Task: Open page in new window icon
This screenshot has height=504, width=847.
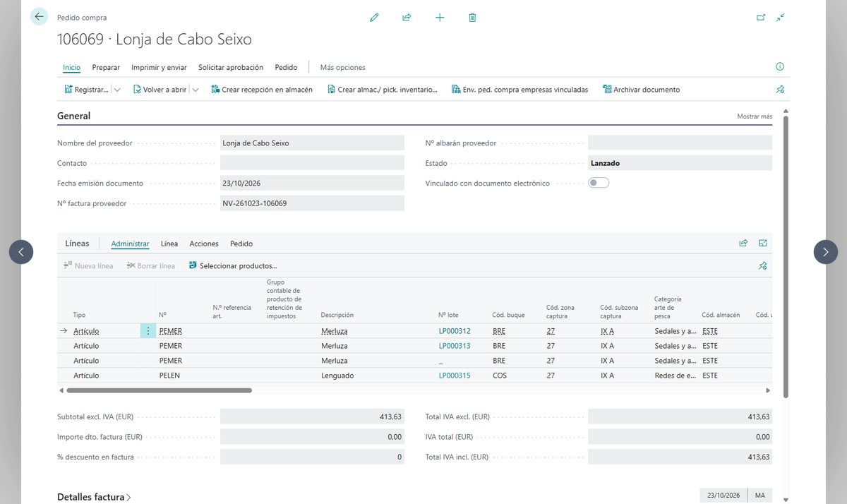Action: [761, 18]
